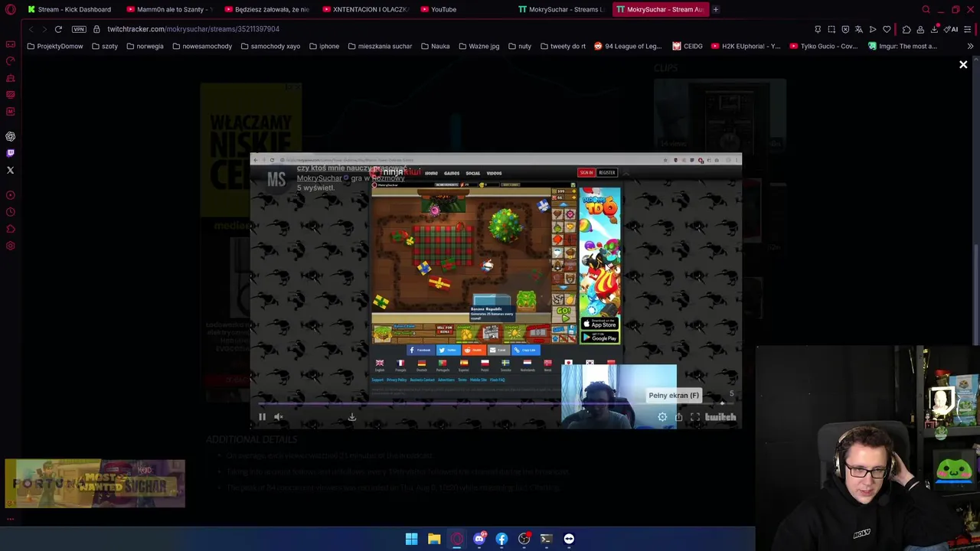The width and height of the screenshot is (980, 551).
Task: Open the Imgur bookmark
Action: pos(903,46)
